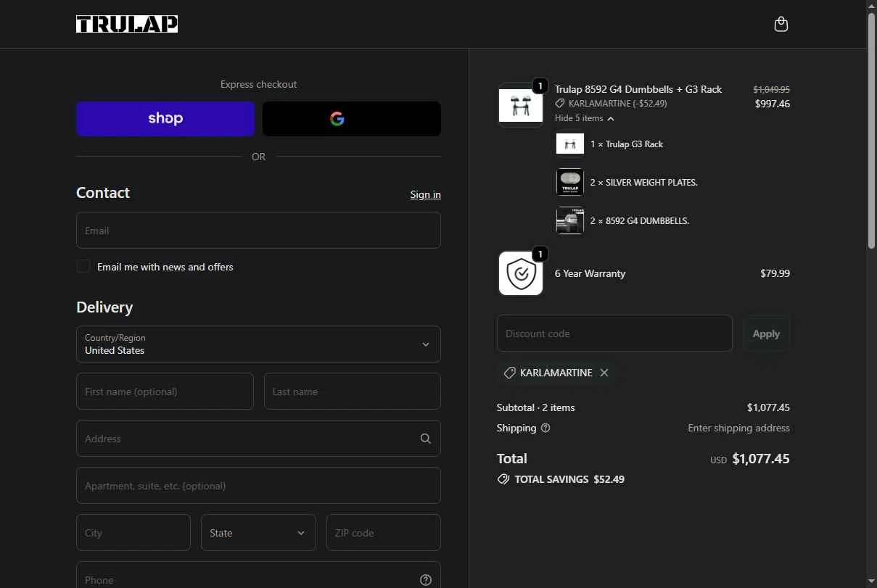Click the Last name field

352,392
